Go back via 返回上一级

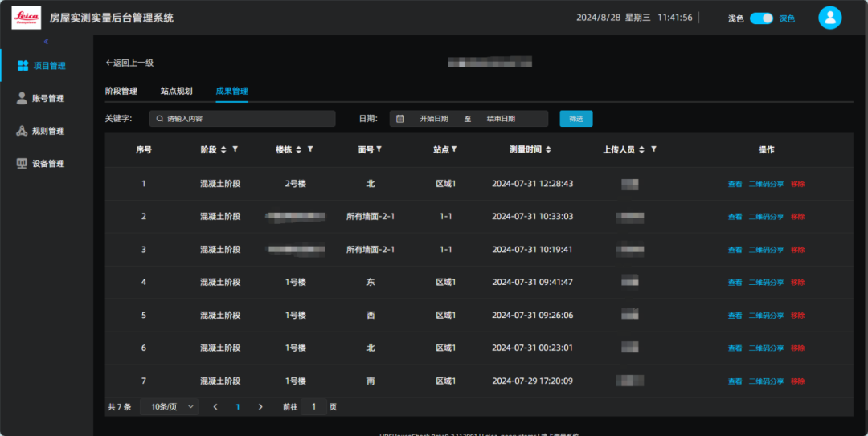129,63
